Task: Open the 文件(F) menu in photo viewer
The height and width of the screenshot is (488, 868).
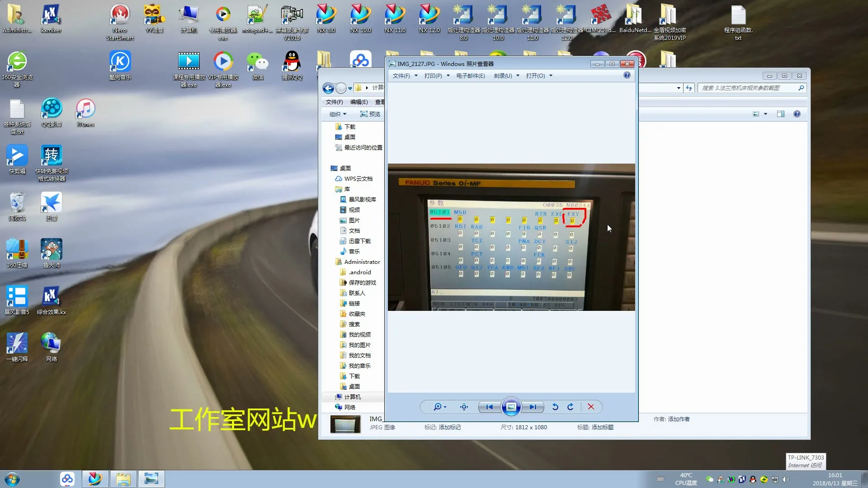Action: tap(401, 76)
